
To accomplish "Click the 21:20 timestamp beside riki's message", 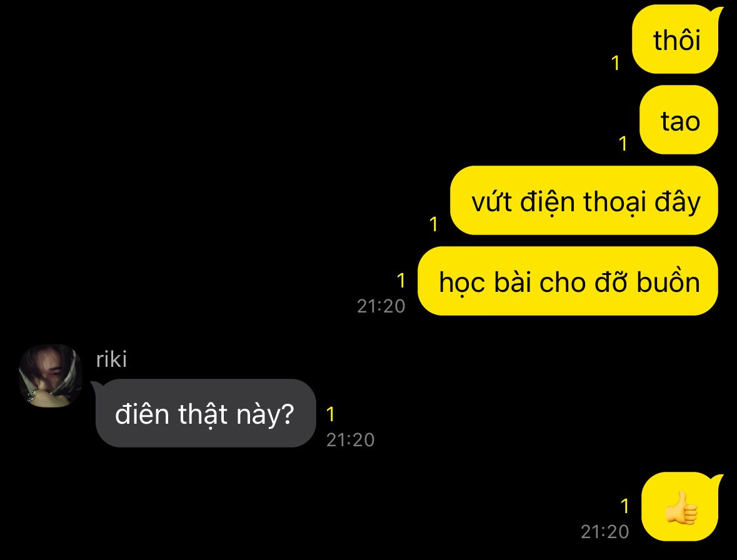I will [x=351, y=440].
